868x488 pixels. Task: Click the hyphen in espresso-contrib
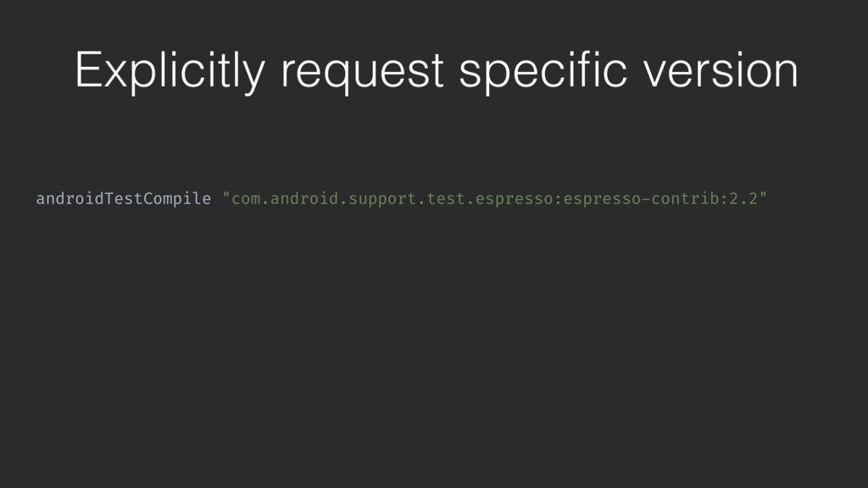click(645, 199)
